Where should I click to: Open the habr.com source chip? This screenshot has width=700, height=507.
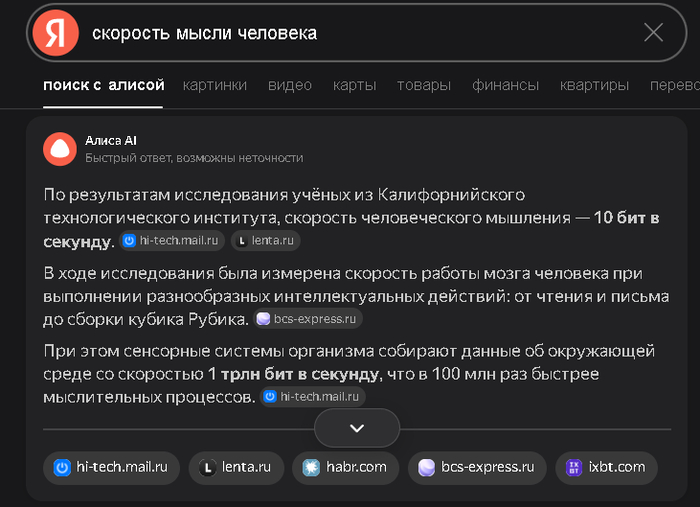(x=345, y=467)
